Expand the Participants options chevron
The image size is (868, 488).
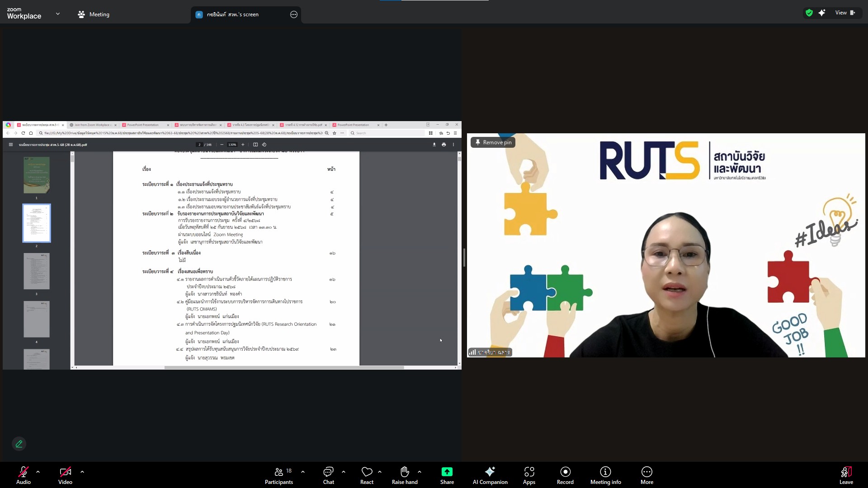pos(303,472)
